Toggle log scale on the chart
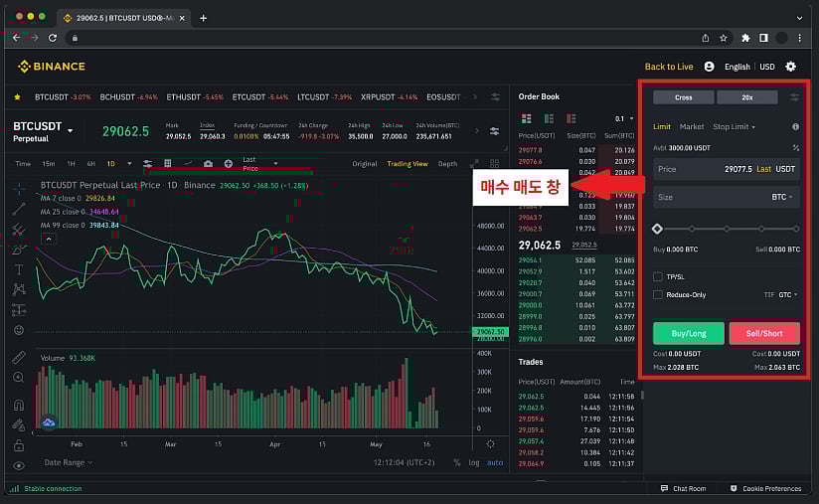The width and height of the screenshot is (819, 504). coord(474,462)
